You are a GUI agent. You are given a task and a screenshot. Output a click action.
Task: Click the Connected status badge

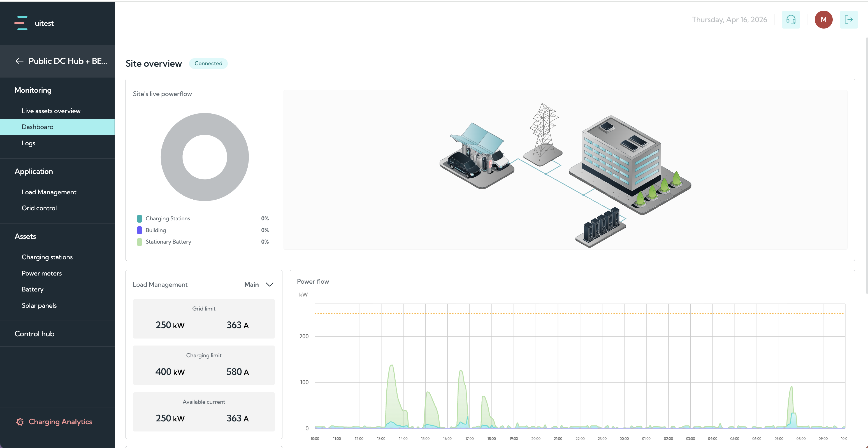(x=208, y=63)
